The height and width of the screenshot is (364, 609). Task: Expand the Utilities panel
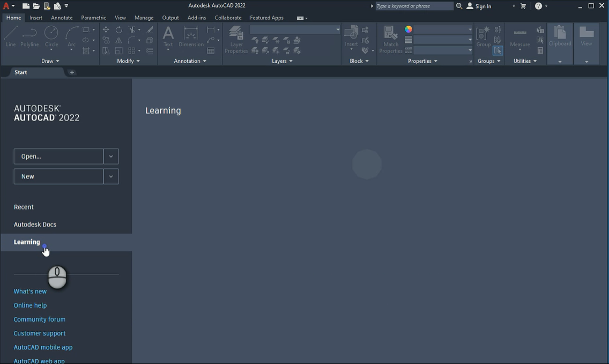(x=525, y=61)
